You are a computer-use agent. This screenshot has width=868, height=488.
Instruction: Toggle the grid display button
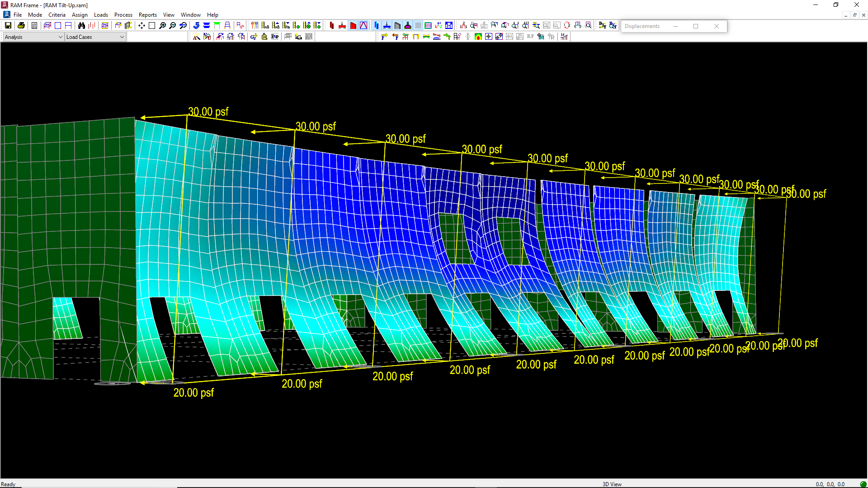[x=418, y=26]
